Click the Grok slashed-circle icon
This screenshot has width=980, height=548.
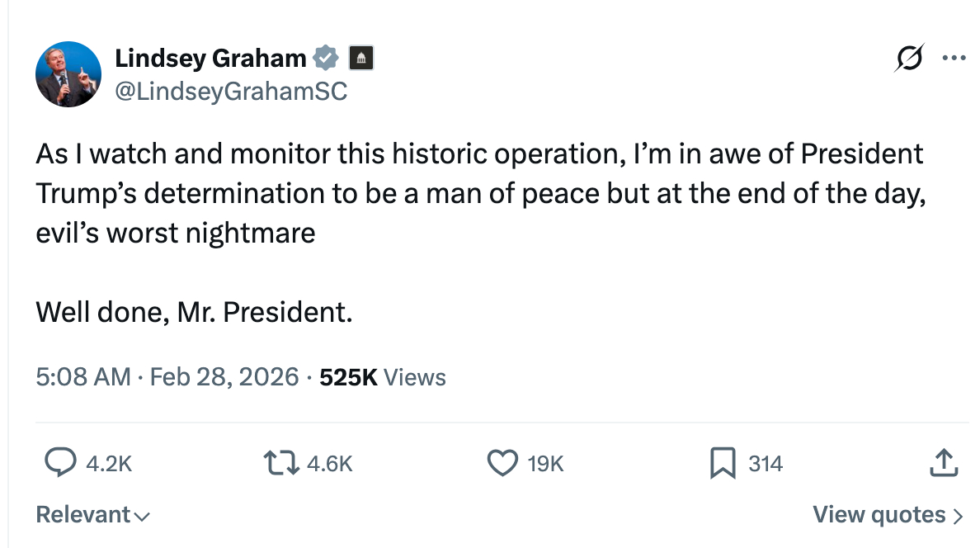click(x=909, y=59)
